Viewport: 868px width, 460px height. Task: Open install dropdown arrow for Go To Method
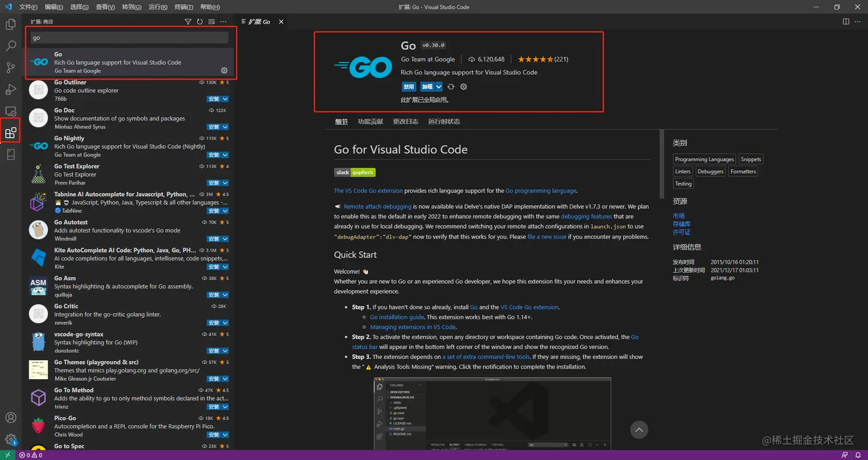coord(226,407)
